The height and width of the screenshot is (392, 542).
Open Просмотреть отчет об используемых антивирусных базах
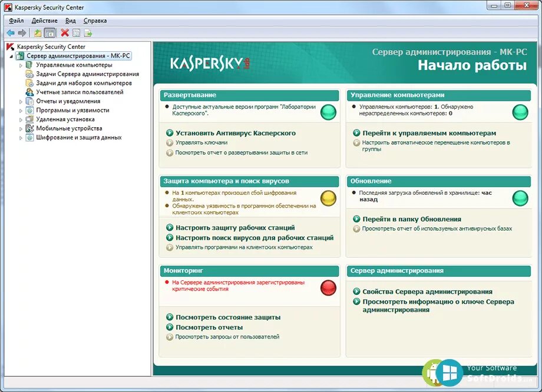point(437,228)
